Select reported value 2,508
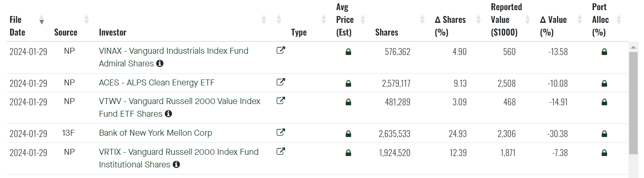This screenshot has width=644, height=178. coord(507,83)
